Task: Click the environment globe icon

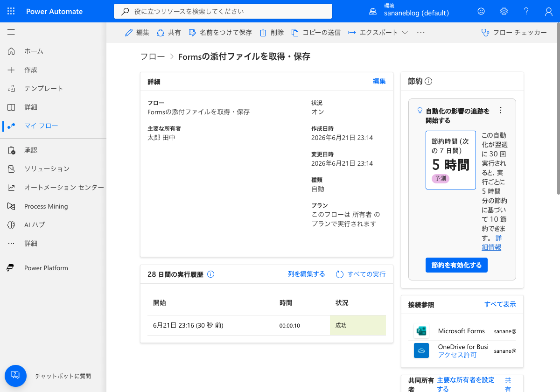Action: point(373,11)
